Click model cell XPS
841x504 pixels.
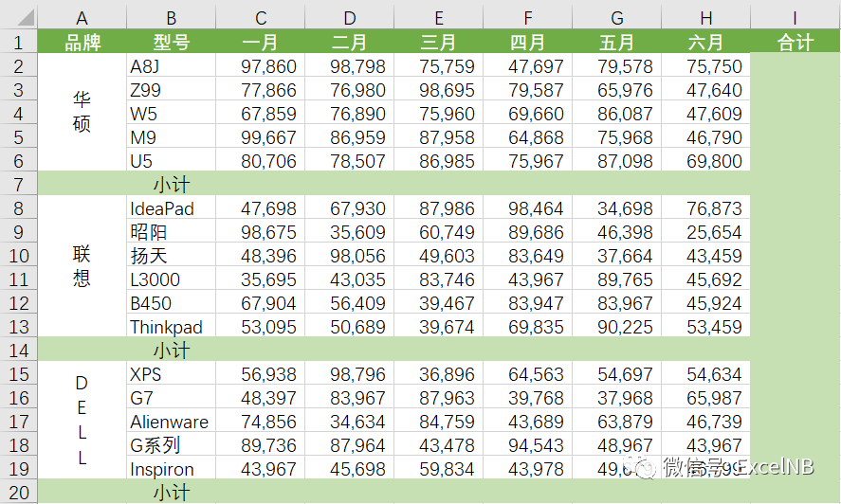click(171, 373)
